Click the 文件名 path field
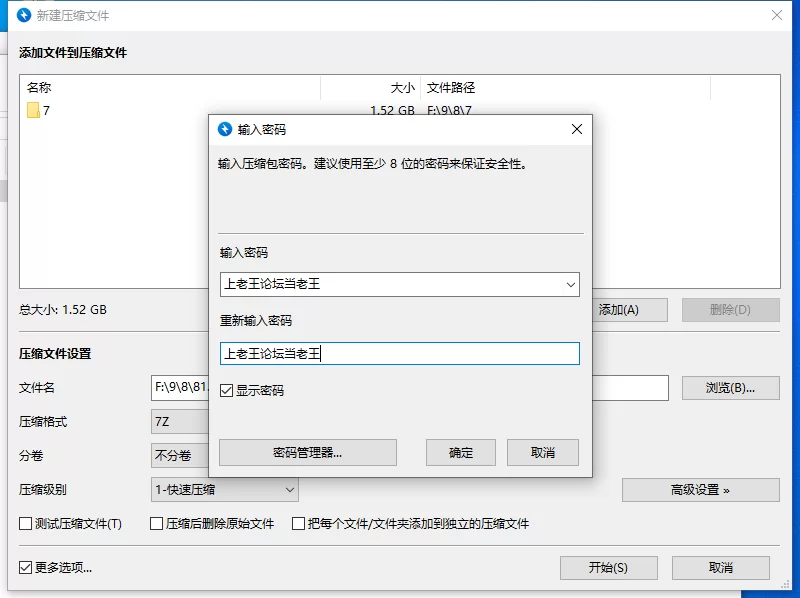This screenshot has height=598, width=800. 180,388
